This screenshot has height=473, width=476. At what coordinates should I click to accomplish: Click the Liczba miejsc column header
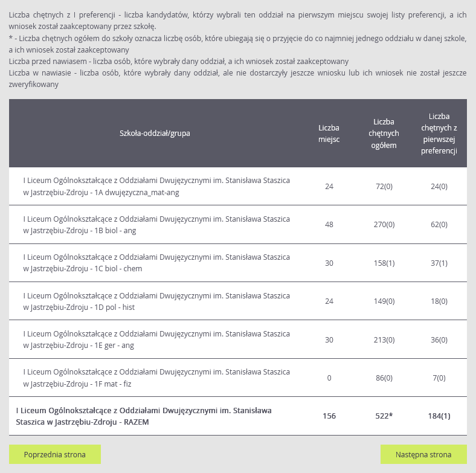pyautogui.click(x=329, y=134)
